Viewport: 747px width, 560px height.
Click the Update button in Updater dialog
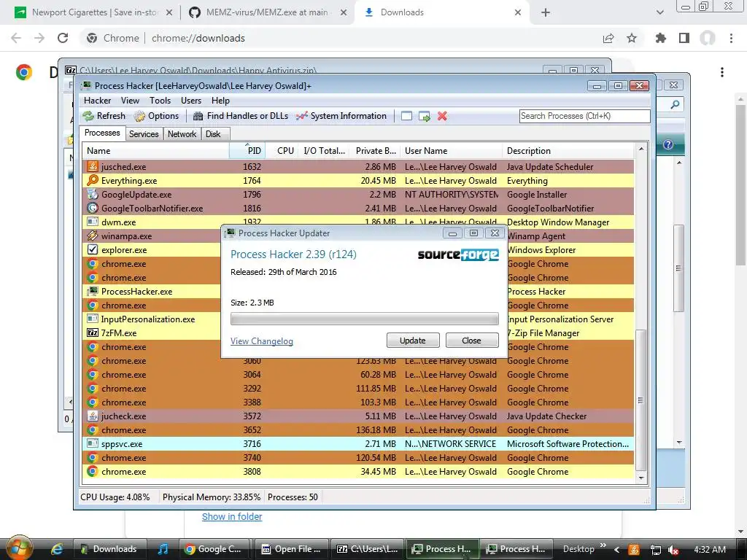click(413, 341)
